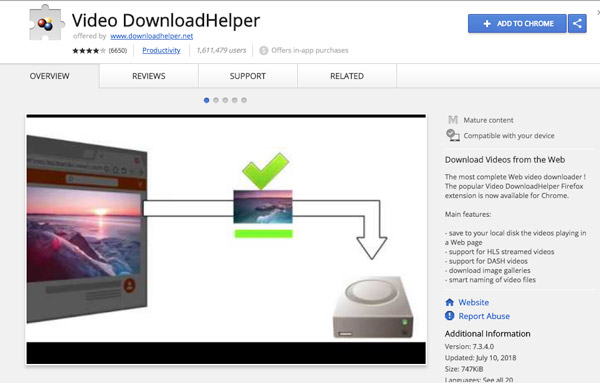Switch to the Related tab
The height and width of the screenshot is (383, 600).
click(347, 76)
